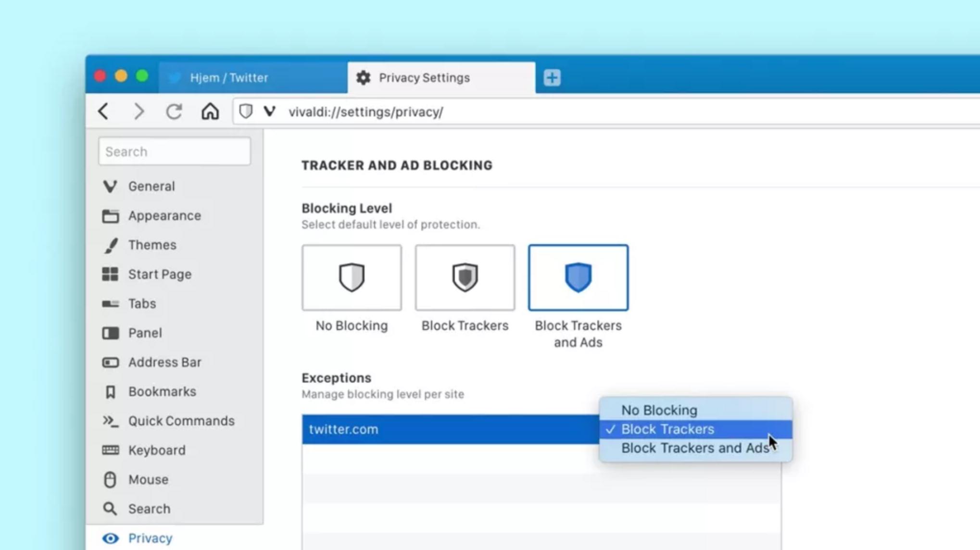Select Block Trackers and Ads level
The height and width of the screenshot is (550, 980).
click(x=578, y=277)
